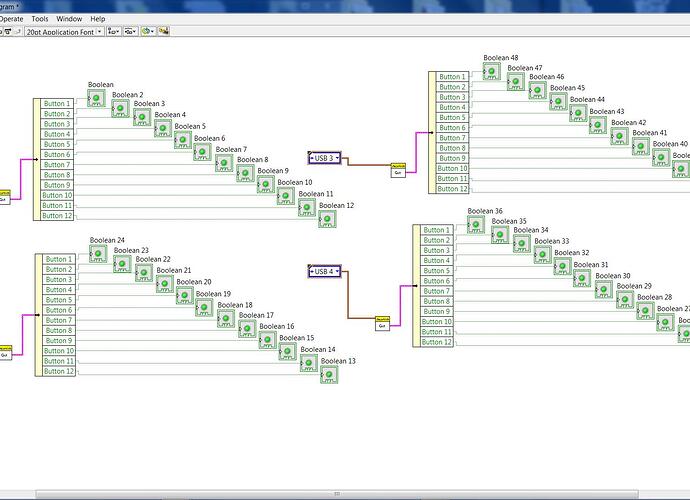
Task: Click the 'Boolean 32' label
Action: click(571, 253)
